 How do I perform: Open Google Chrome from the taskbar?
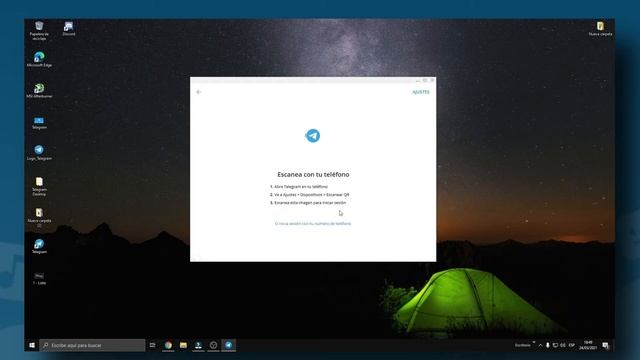(168, 345)
